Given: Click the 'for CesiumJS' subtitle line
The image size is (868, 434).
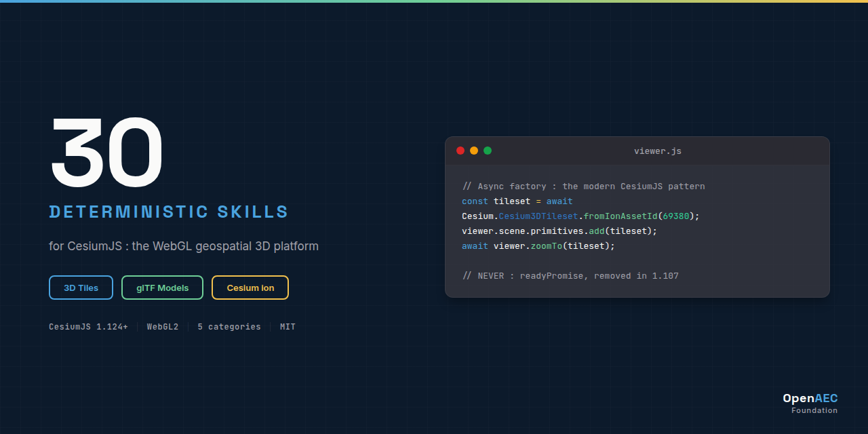Looking at the screenshot, I should tap(184, 246).
